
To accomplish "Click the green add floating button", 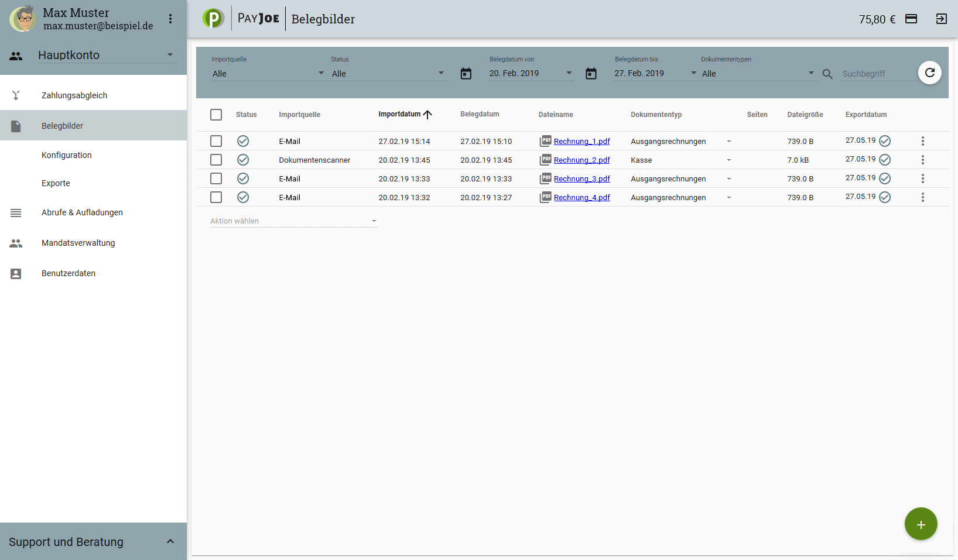I will click(921, 524).
